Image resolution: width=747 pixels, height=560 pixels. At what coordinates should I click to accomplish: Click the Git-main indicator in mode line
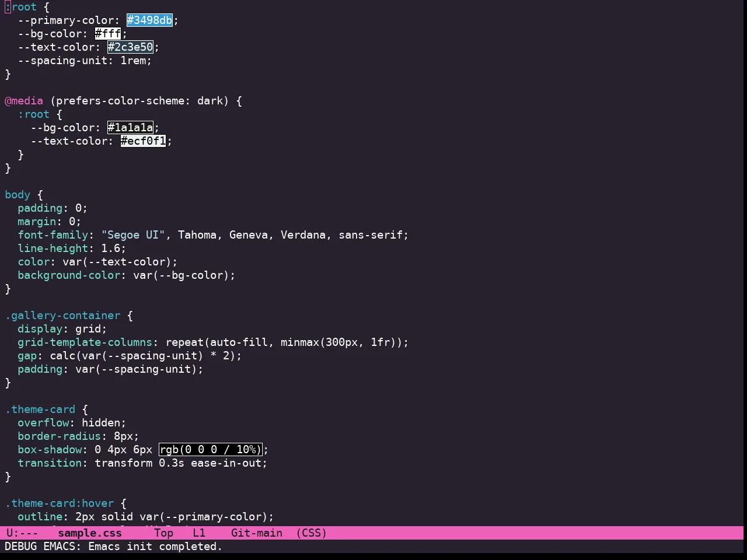[x=257, y=533]
